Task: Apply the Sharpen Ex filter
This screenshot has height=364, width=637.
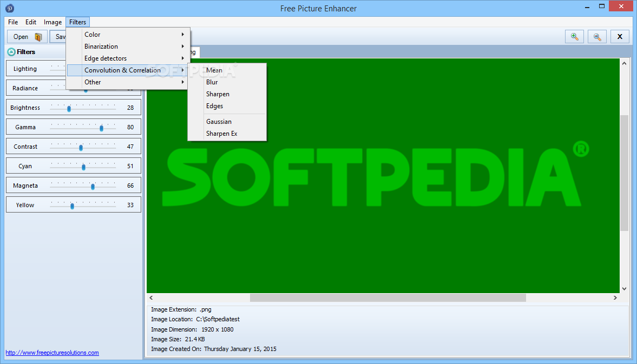Action: click(227, 134)
